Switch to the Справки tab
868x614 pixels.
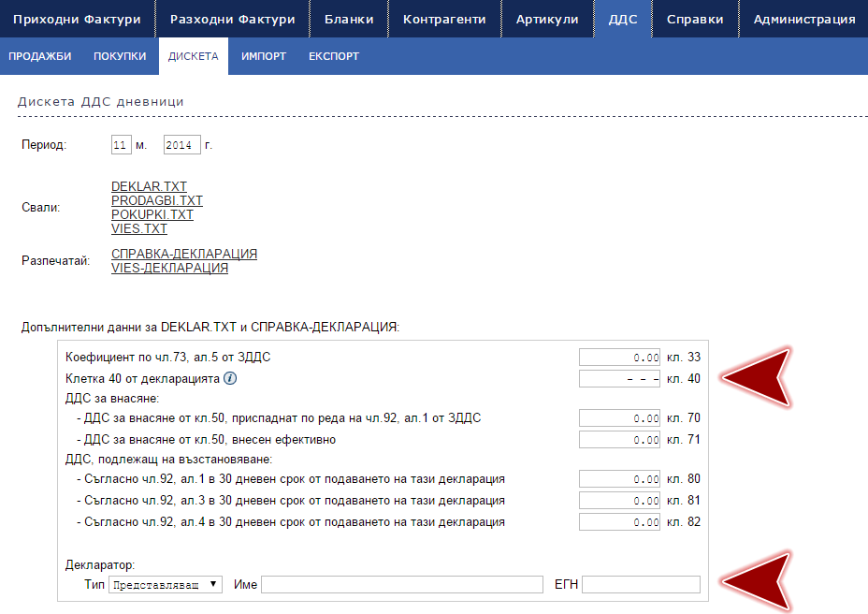pyautogui.click(x=695, y=19)
